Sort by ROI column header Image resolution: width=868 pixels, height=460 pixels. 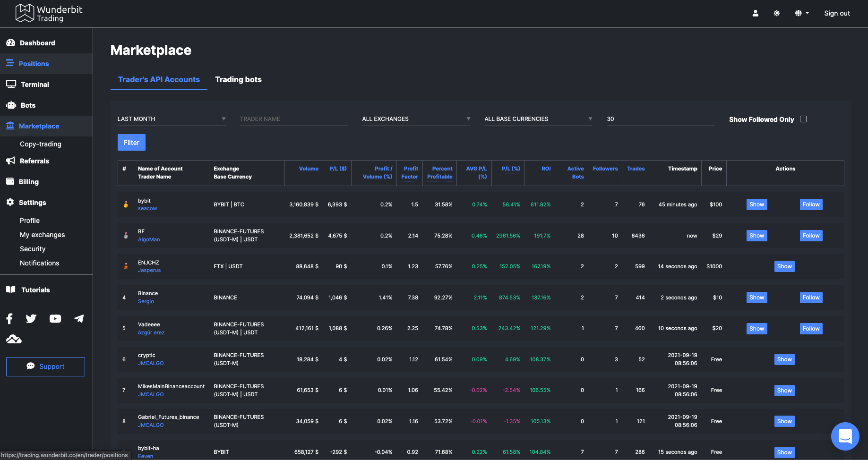point(546,169)
